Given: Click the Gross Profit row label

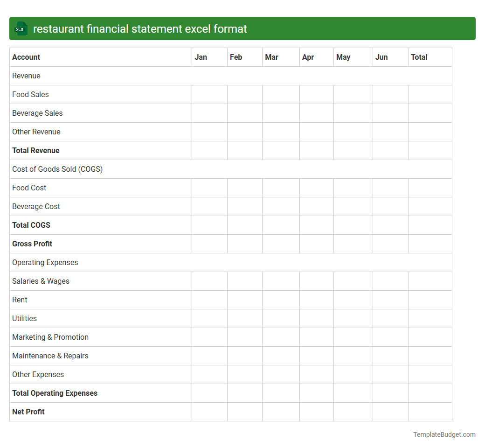Looking at the screenshot, I should (32, 244).
